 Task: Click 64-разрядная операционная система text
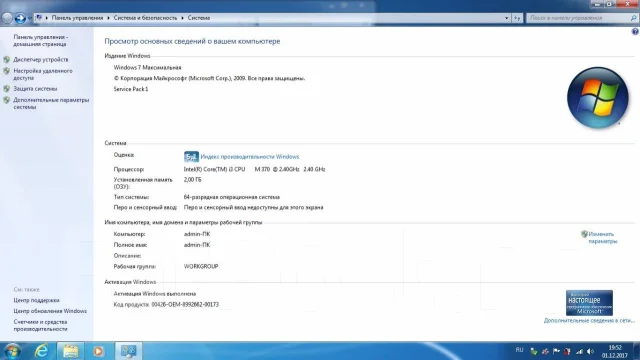tap(231, 197)
